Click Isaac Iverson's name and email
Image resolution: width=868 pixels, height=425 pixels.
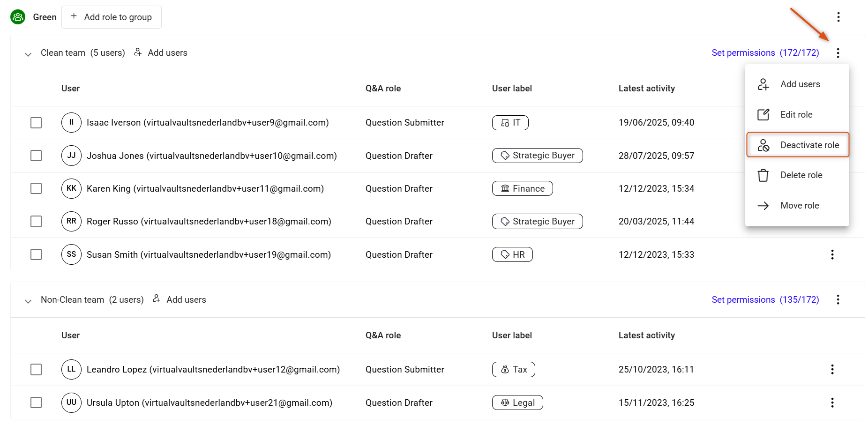208,123
